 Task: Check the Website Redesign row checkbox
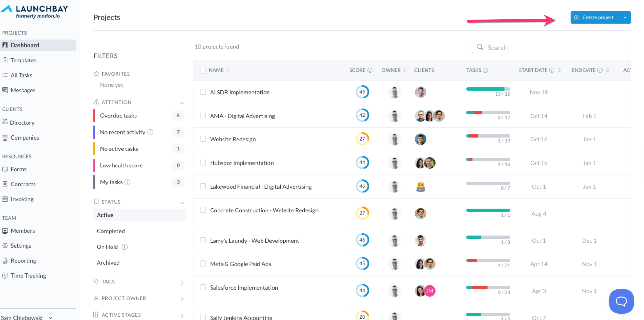pyautogui.click(x=203, y=139)
